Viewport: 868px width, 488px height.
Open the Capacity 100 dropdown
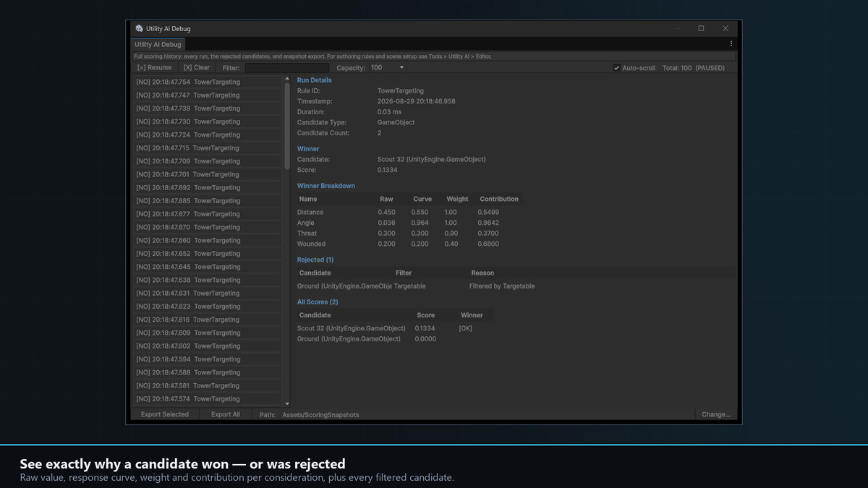(388, 68)
